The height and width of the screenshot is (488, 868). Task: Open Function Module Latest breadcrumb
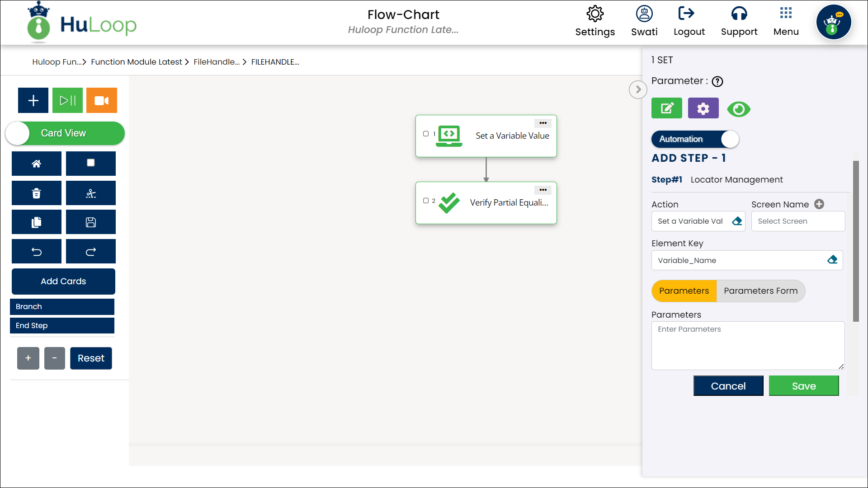tap(136, 62)
